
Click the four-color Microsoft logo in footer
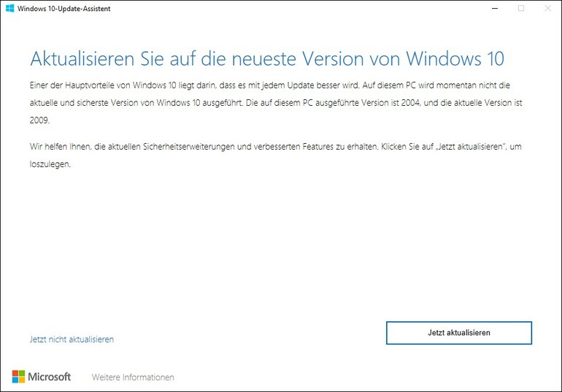click(18, 377)
